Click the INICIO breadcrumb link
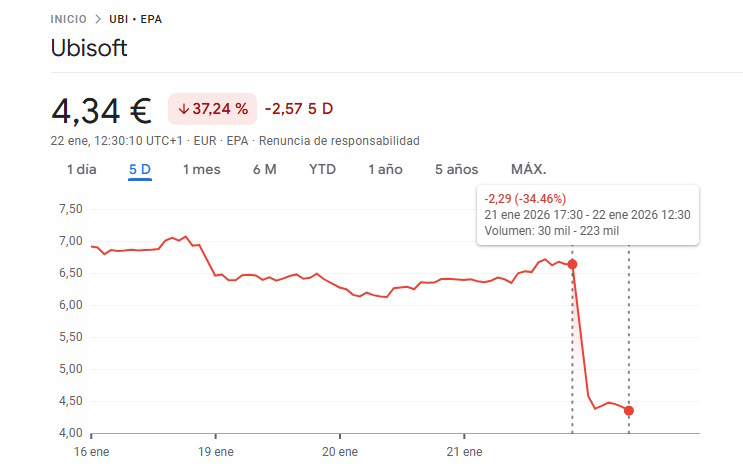This screenshot has width=743, height=476. 70,19
